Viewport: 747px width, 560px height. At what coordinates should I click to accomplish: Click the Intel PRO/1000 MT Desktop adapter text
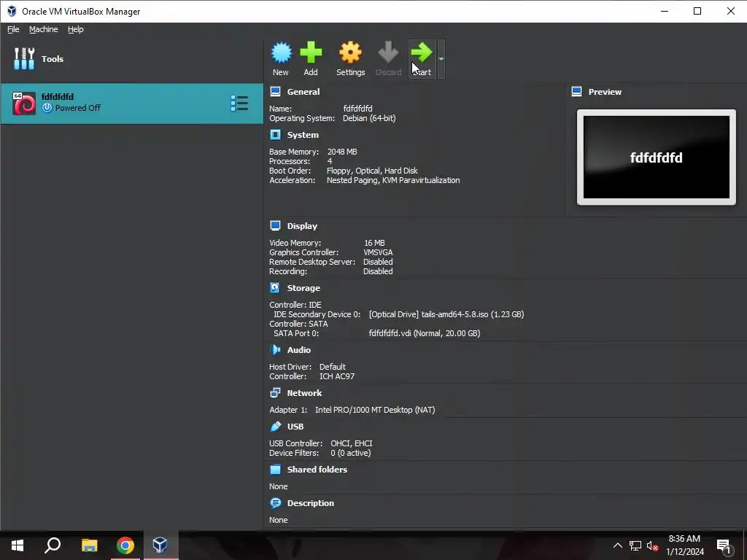click(375, 410)
